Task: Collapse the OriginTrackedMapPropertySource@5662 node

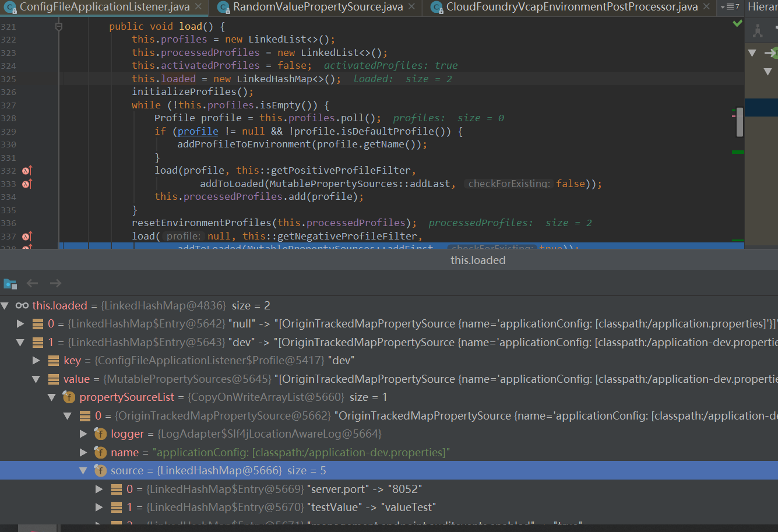Action: coord(68,416)
